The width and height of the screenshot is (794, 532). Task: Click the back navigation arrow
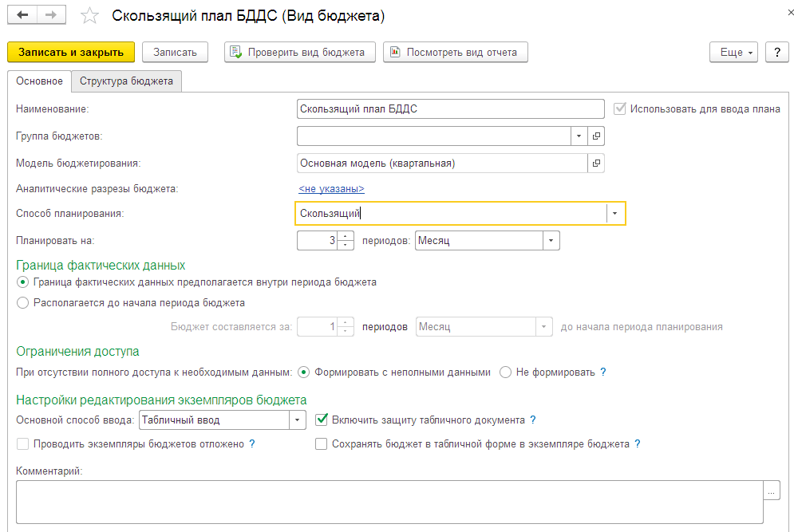pos(22,15)
